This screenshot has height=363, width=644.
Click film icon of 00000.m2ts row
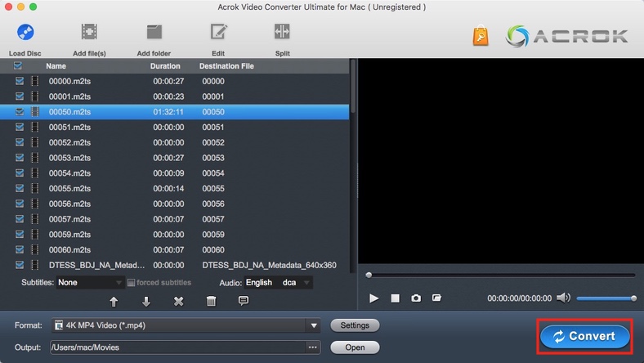[x=35, y=81]
